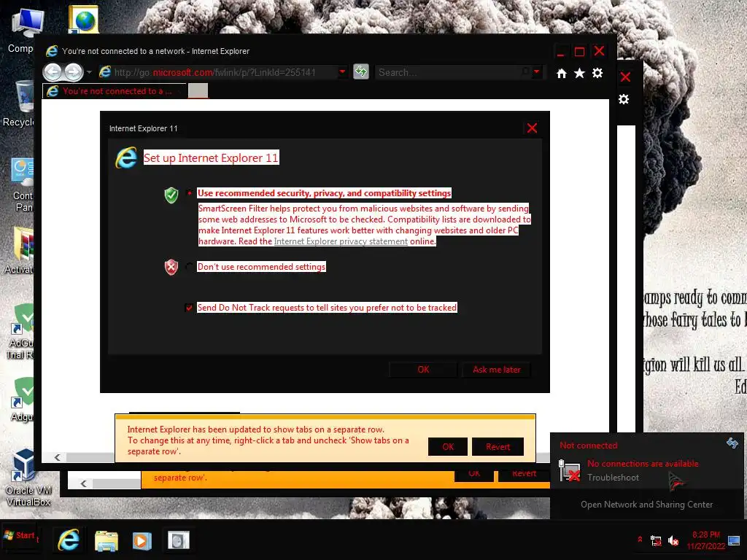This screenshot has width=747, height=560.
Task: Select the Adguard desktop shortcut icon
Action: (23, 399)
